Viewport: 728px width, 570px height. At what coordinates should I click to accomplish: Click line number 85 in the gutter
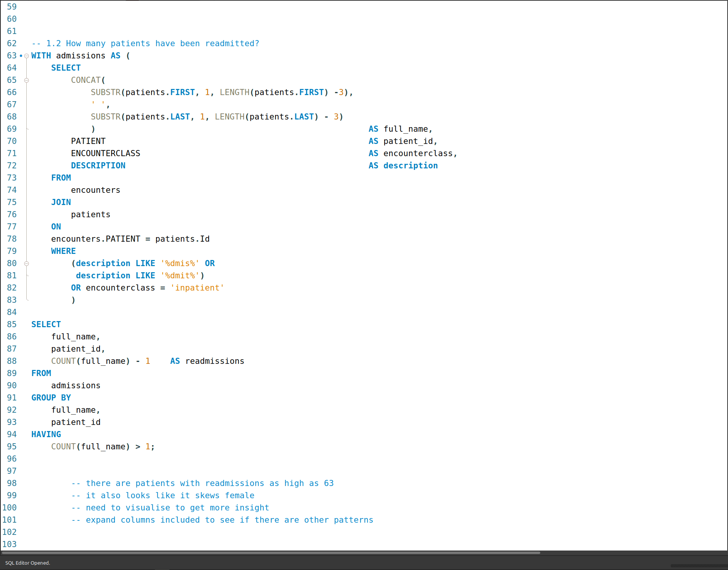pyautogui.click(x=12, y=325)
